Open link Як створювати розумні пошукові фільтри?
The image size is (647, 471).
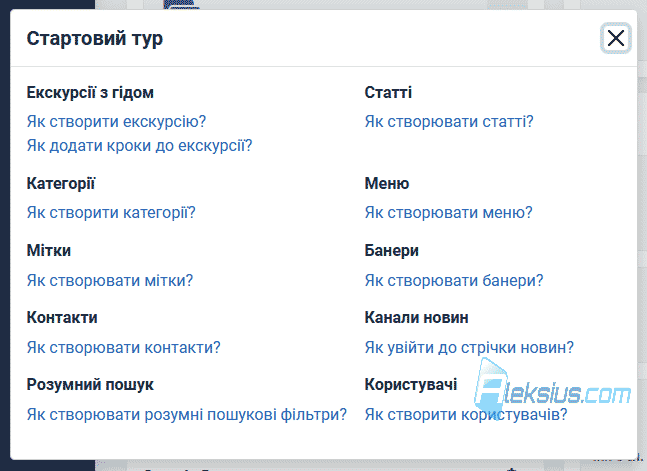pos(187,414)
